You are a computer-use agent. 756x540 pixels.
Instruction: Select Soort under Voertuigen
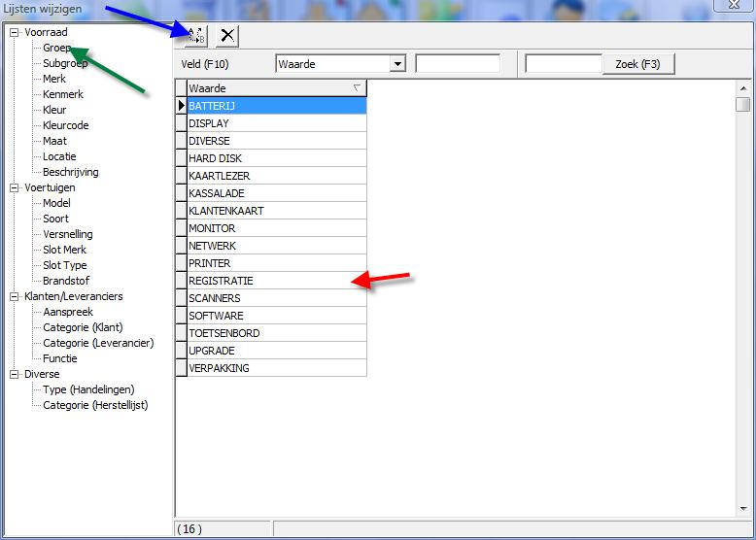click(x=55, y=219)
